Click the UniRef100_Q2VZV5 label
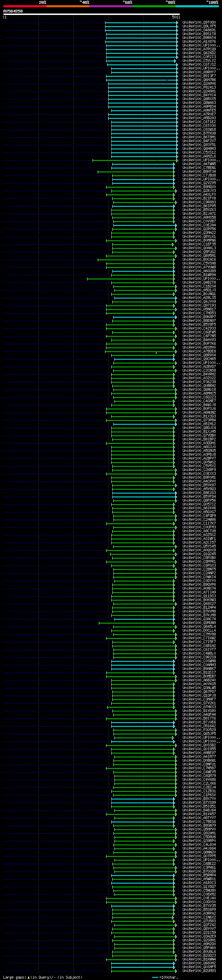 tap(199, 183)
